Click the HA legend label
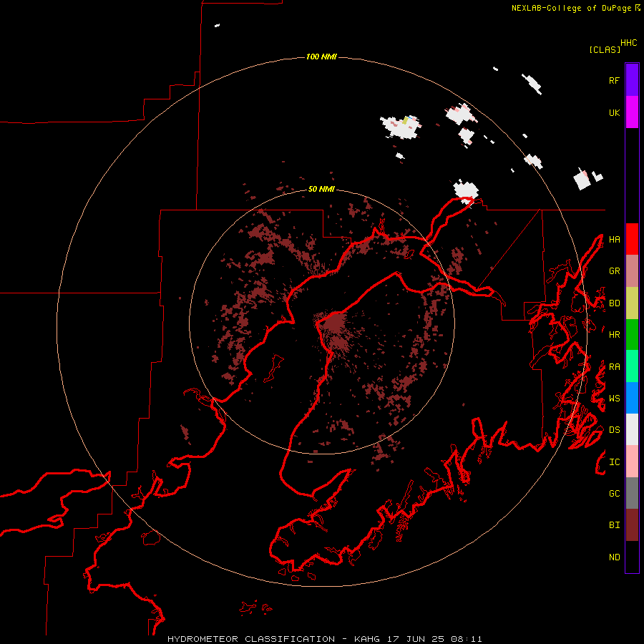The width and height of the screenshot is (644, 644). tap(614, 239)
